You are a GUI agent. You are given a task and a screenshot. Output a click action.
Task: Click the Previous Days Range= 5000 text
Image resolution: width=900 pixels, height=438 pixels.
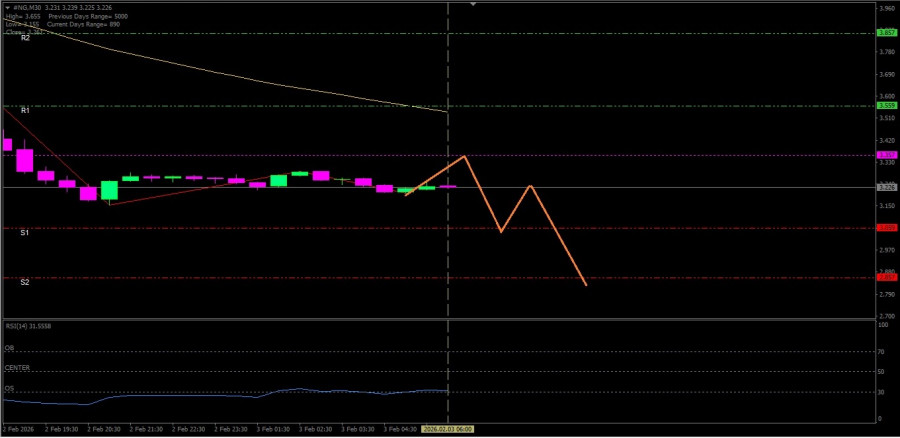click(x=88, y=17)
